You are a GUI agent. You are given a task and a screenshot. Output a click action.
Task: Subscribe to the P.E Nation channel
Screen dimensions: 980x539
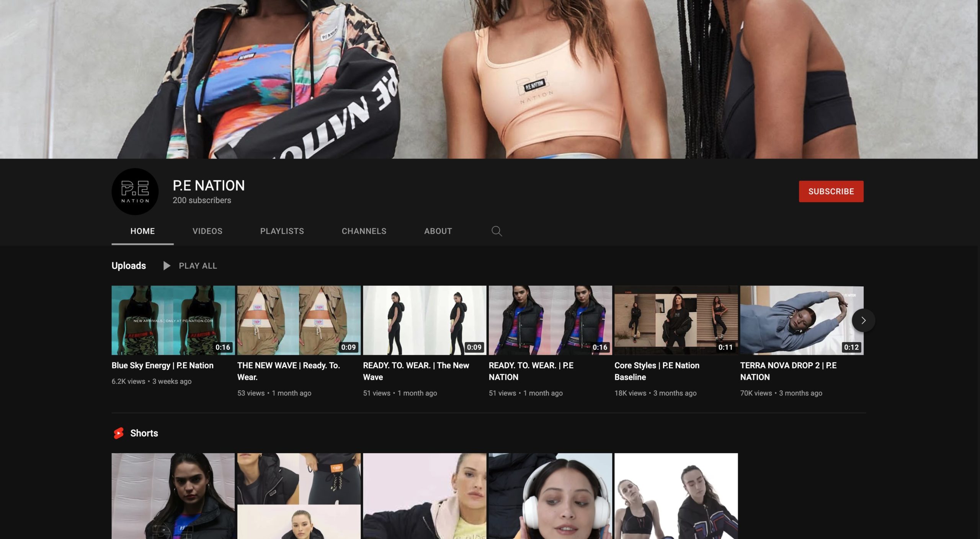(831, 191)
